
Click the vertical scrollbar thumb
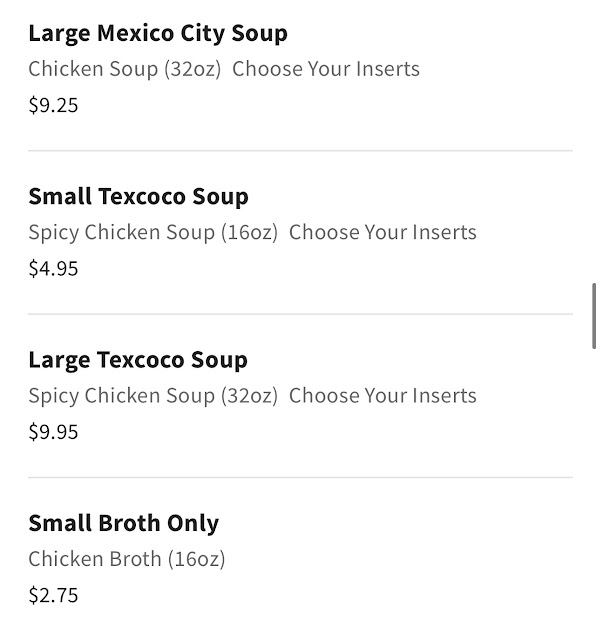594,316
